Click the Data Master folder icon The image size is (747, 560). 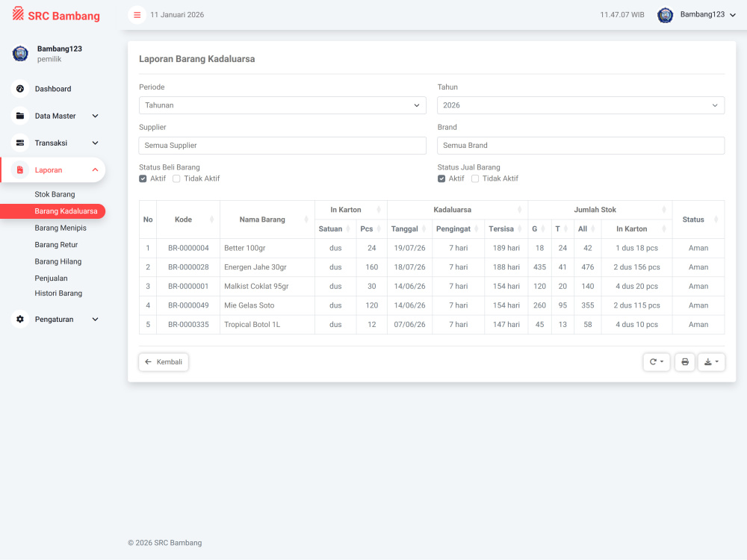coord(20,116)
